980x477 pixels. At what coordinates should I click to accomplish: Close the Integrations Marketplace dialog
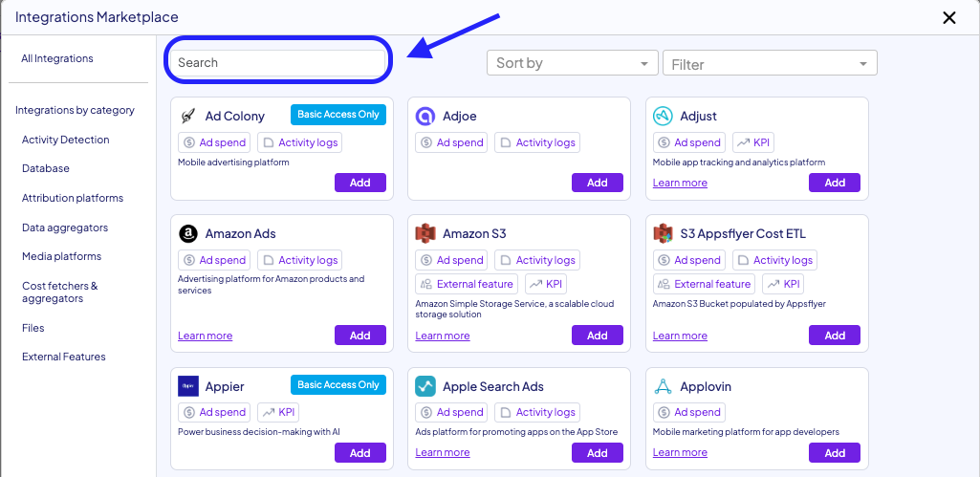pos(949,17)
